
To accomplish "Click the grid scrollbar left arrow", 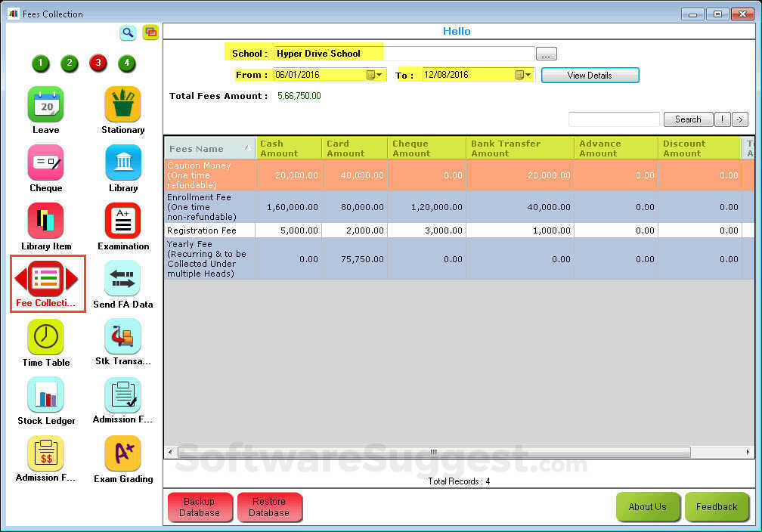I will pyautogui.click(x=170, y=453).
